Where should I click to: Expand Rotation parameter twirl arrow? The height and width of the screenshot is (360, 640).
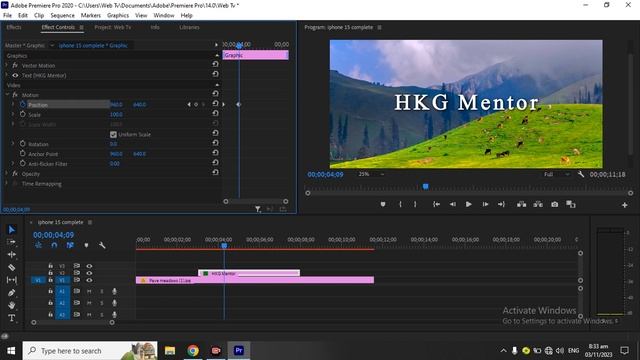coord(13,144)
